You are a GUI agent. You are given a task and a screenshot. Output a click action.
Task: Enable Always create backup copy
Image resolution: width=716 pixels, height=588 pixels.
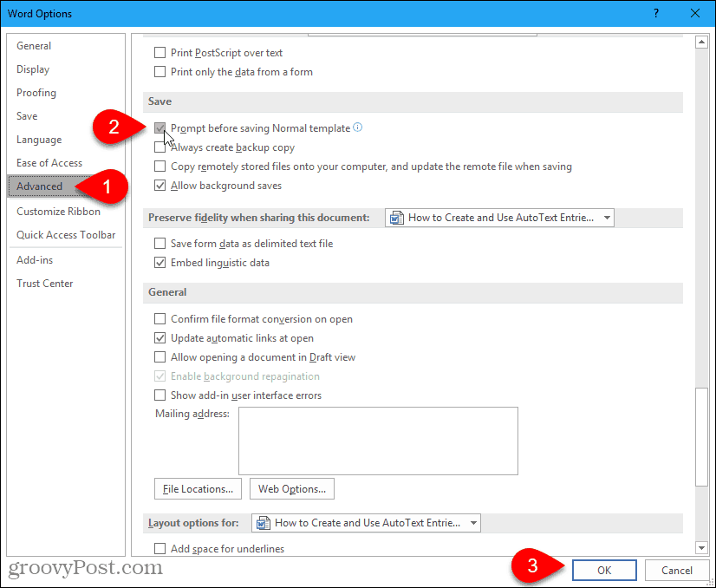tap(159, 147)
